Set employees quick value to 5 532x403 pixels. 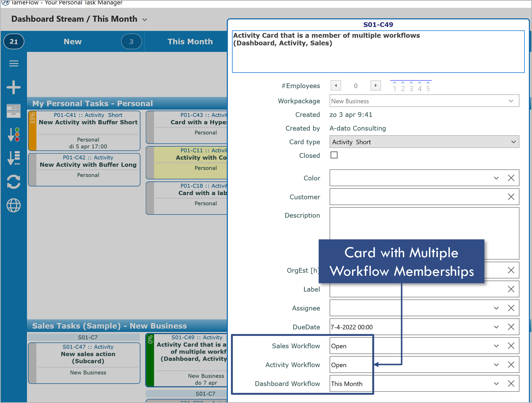tap(428, 87)
